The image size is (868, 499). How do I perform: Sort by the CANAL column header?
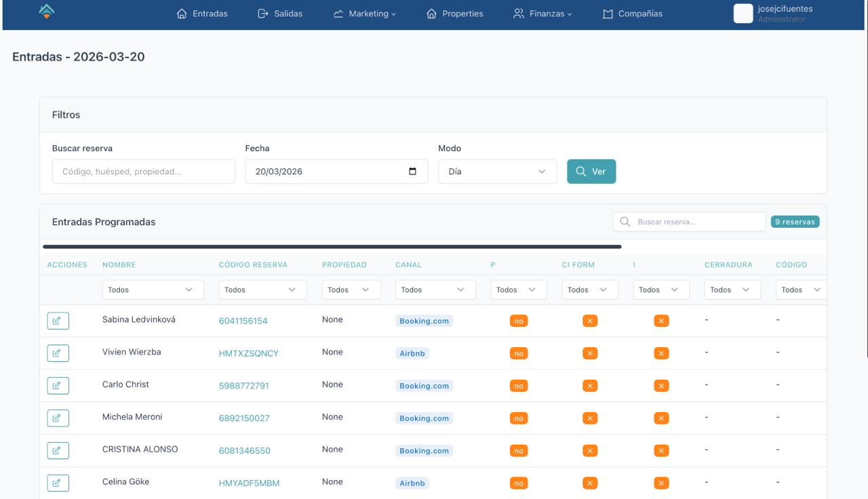tap(409, 265)
